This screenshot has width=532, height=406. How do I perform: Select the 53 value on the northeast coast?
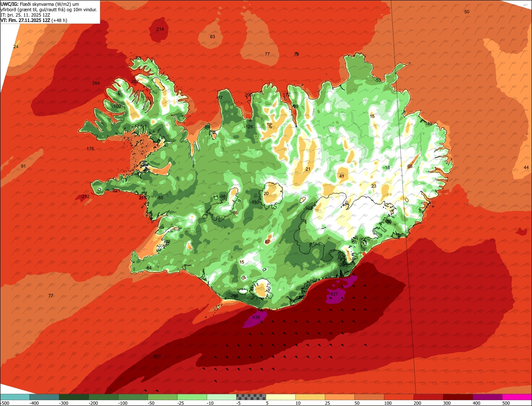tap(378, 80)
